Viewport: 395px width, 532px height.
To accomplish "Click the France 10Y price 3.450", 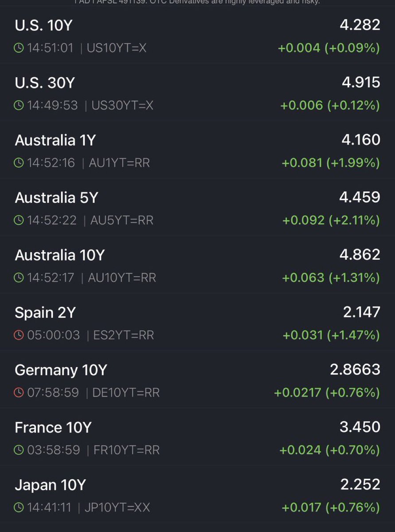I will 360,427.
